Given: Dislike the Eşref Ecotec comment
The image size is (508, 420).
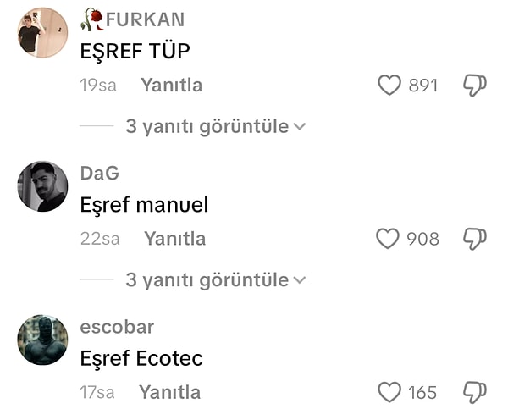Looking at the screenshot, I should [x=475, y=392].
